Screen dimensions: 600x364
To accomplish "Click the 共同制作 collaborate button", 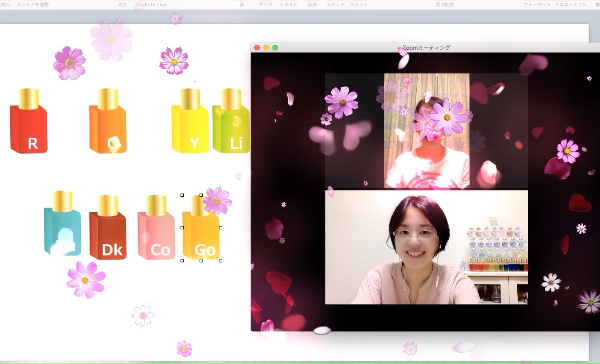I will tap(445, 5).
